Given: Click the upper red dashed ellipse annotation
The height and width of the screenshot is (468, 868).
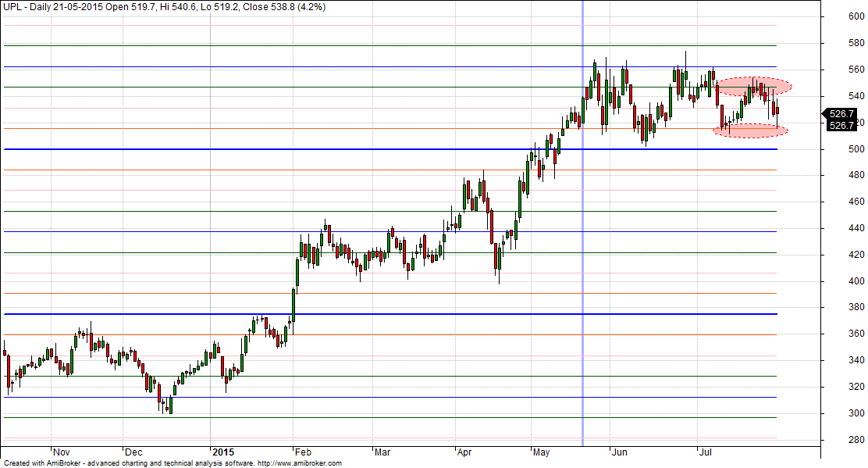Looking at the screenshot, I should pos(754,86).
